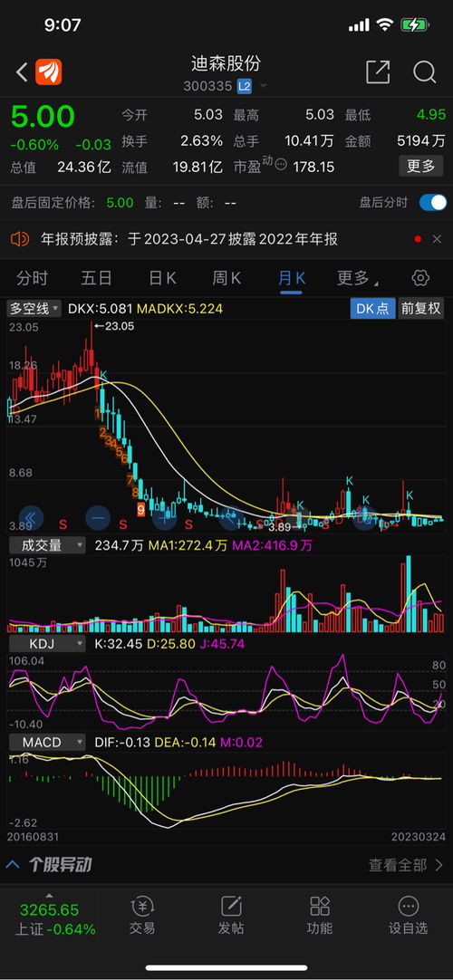Tap the 3.89 low price marker
Screen dimensions: 453x980
[285, 526]
